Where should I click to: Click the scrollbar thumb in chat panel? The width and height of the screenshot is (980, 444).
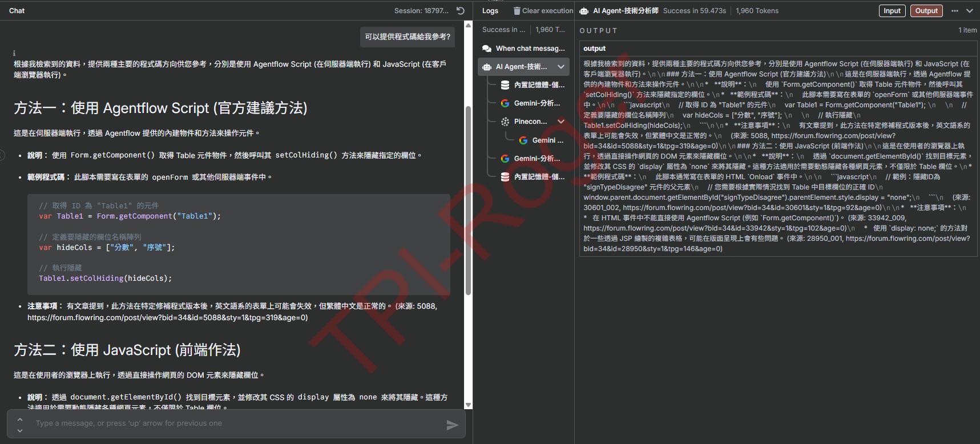pos(468,201)
